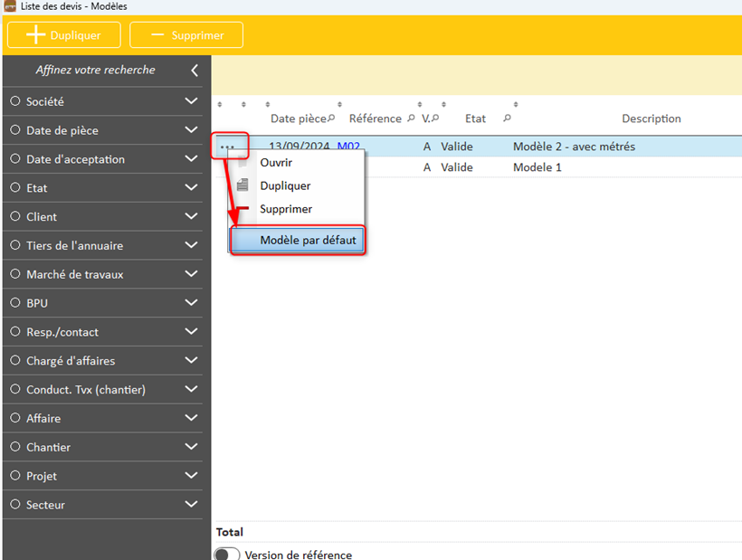Choose Modèle par défaut in context menu
Image resolution: width=742 pixels, height=560 pixels.
[x=308, y=241]
